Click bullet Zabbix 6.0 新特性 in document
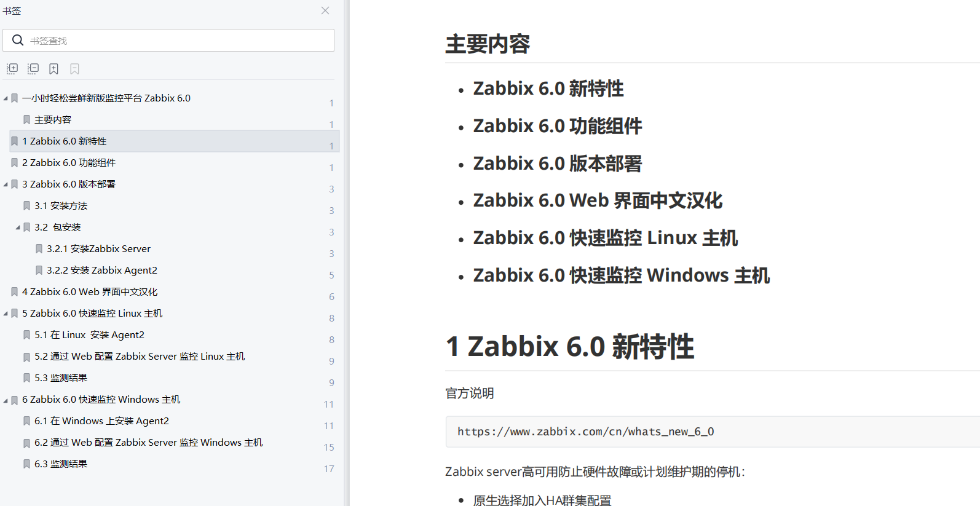This screenshot has height=506, width=980. coord(548,89)
